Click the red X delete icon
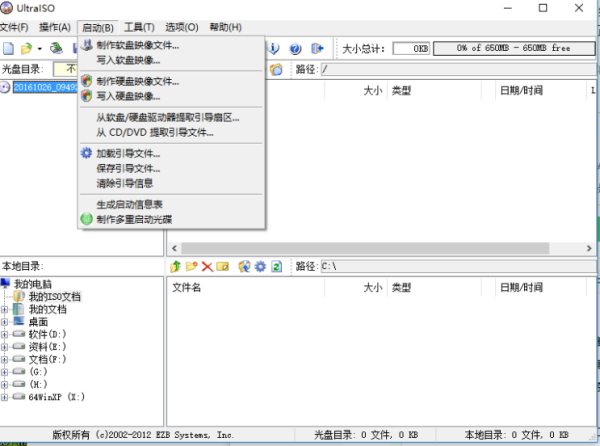Viewport: 600px width, 446px height. pos(207,266)
